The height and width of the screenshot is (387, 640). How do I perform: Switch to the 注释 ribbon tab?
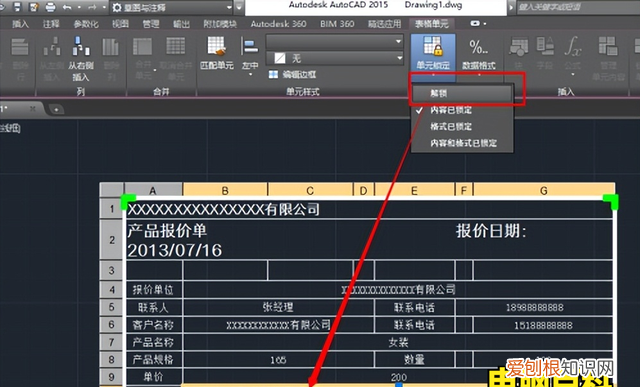coord(51,24)
